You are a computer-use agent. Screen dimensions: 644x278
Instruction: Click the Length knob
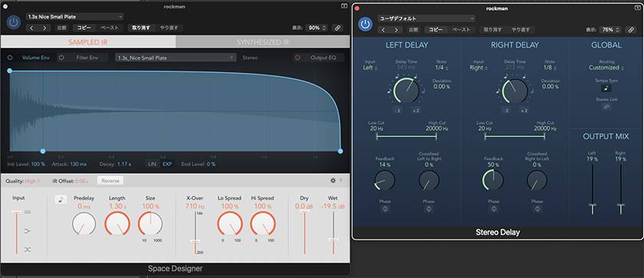117,224
